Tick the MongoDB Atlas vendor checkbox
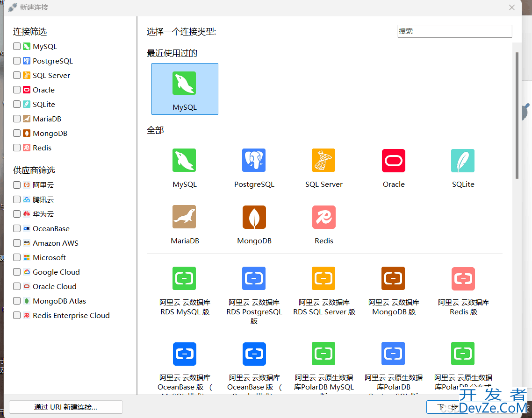Viewport: 532px width, 418px height. 17,301
